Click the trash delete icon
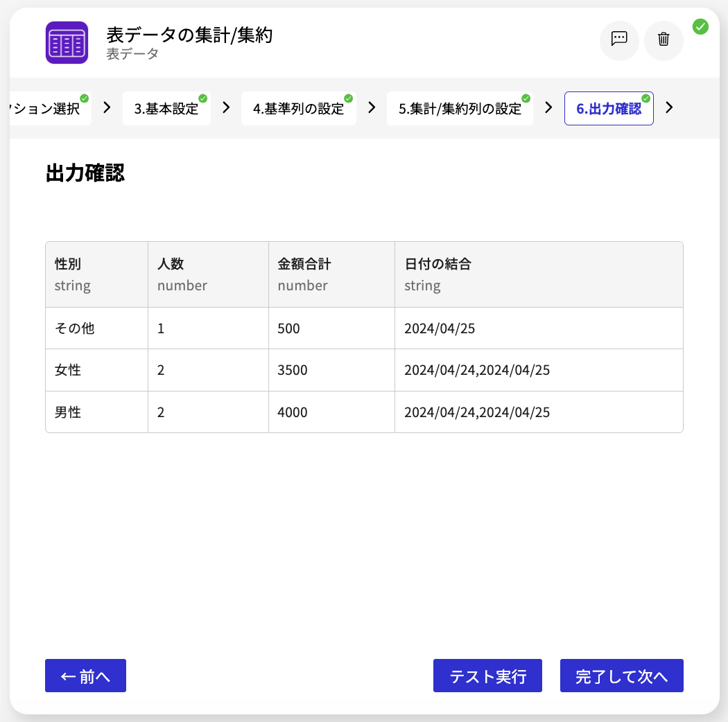This screenshot has height=722, width=728. [664, 40]
